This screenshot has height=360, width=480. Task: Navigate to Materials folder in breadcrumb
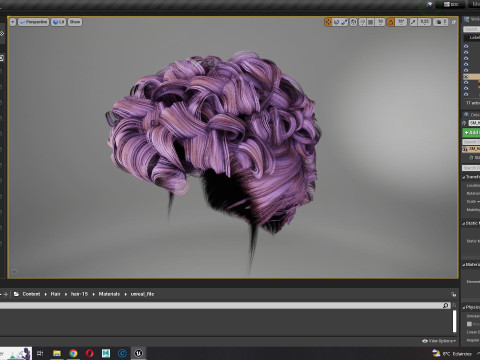[109, 294]
